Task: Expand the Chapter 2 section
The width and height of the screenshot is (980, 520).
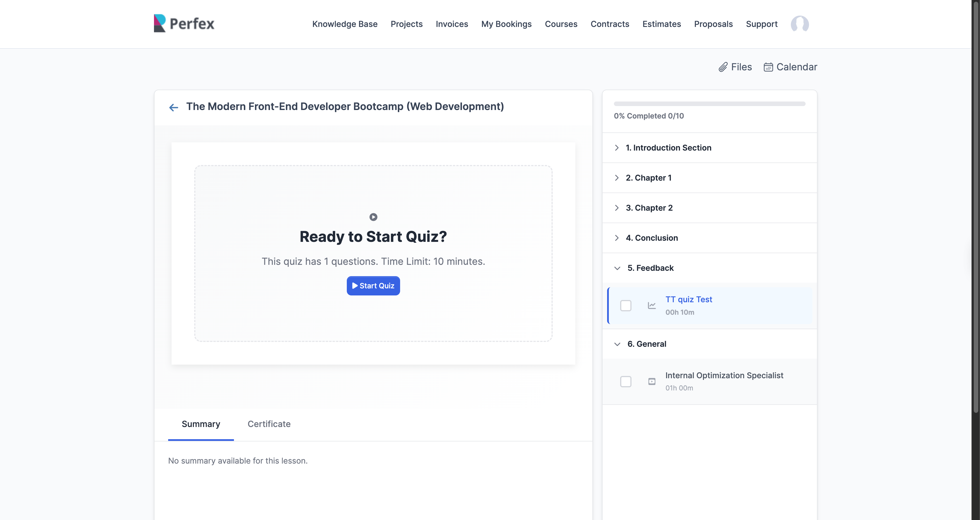Action: (649, 208)
